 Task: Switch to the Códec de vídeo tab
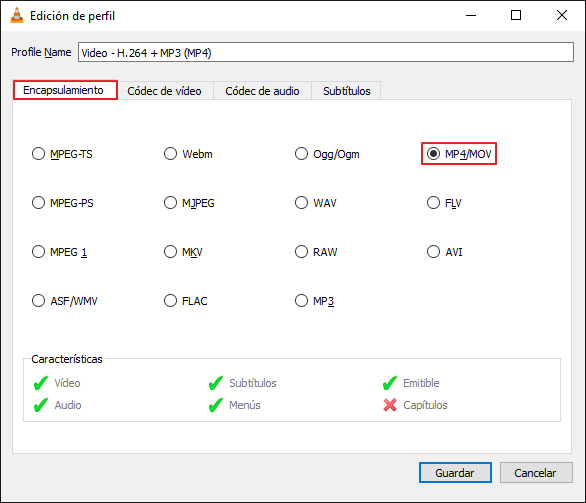164,91
